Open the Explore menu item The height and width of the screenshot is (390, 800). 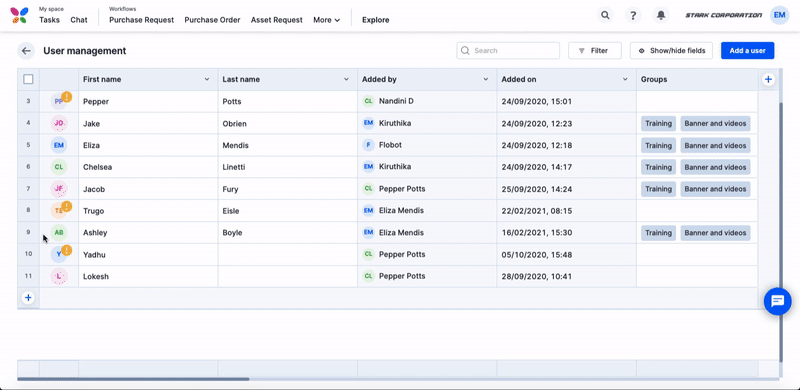point(376,20)
